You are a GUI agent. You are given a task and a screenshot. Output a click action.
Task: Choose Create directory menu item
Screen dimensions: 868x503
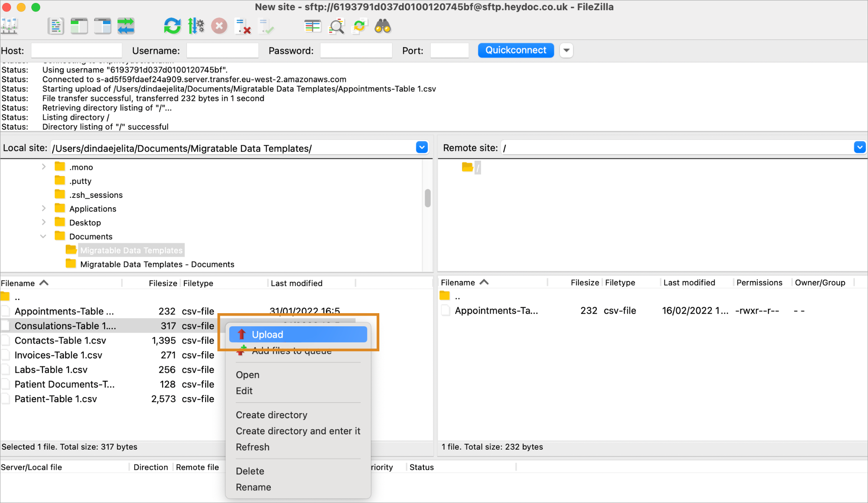272,415
